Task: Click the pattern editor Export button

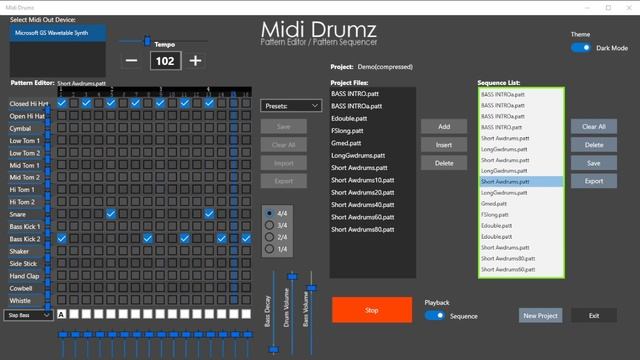Action: (284, 181)
